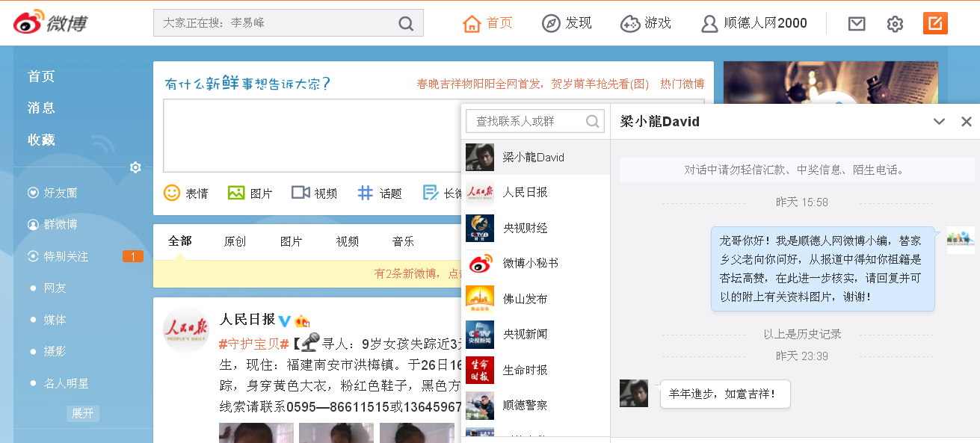Select 央视新闻 contact
This screenshot has width=980, height=443.
(536, 334)
